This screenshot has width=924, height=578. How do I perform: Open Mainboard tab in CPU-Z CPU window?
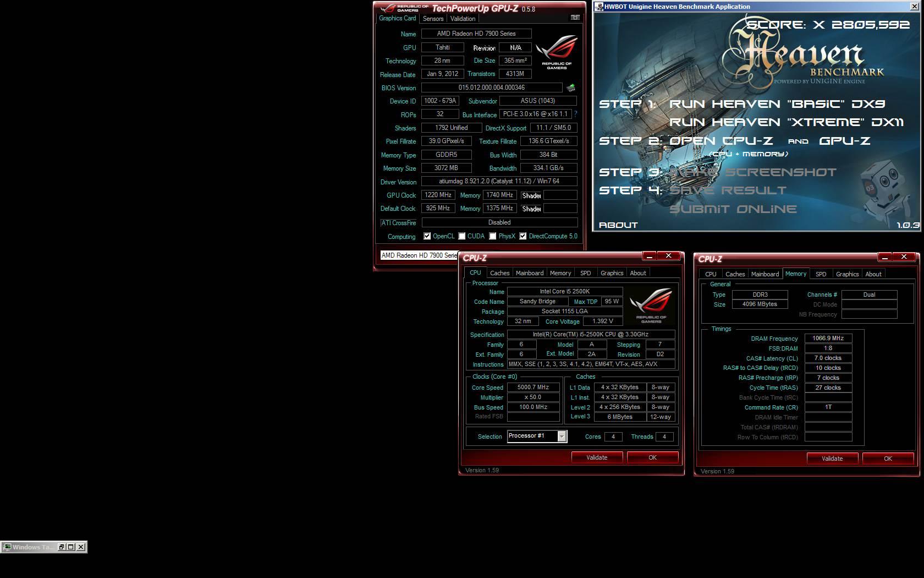pyautogui.click(x=530, y=273)
